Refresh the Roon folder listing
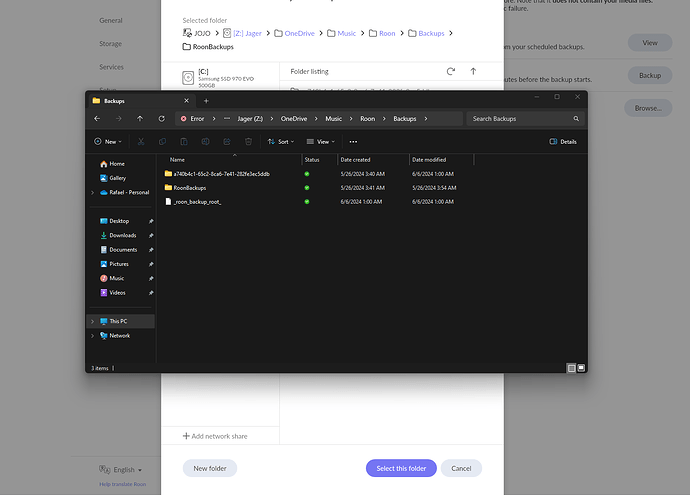Image resolution: width=690 pixels, height=495 pixels. 451,71
